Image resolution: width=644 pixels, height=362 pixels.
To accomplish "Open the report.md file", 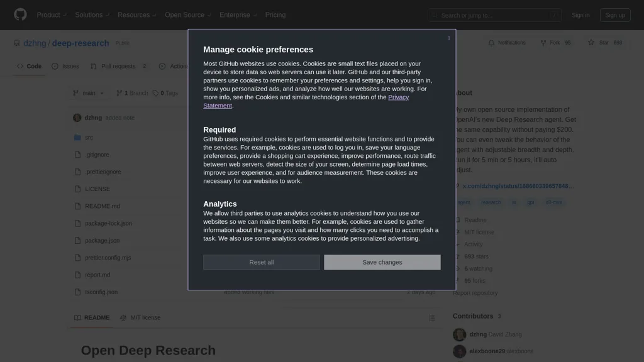I will [x=97, y=275].
